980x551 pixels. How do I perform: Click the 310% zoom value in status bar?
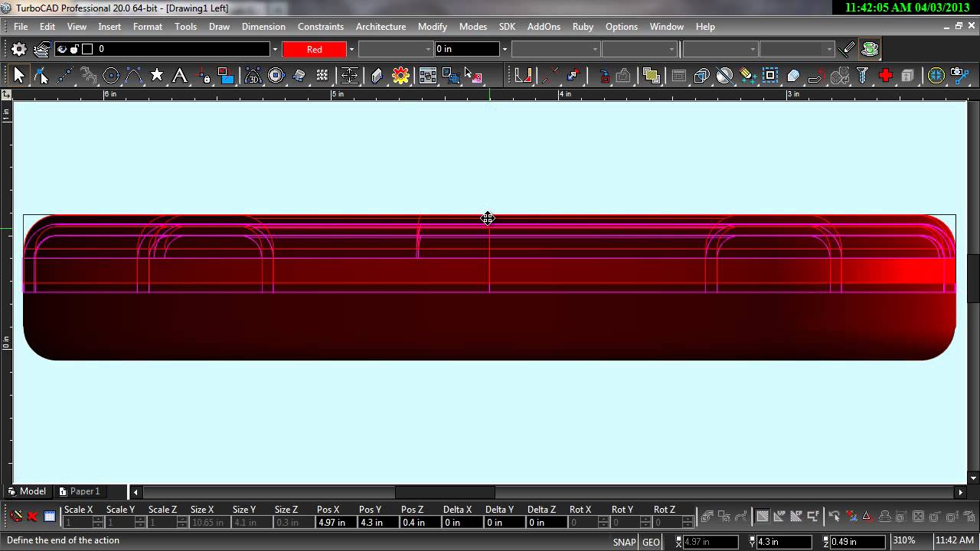point(904,541)
